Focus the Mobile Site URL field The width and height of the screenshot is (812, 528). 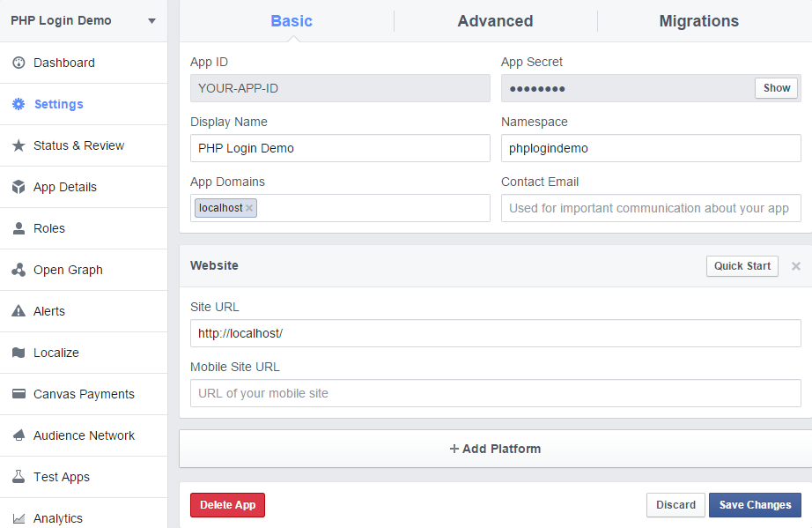point(496,393)
